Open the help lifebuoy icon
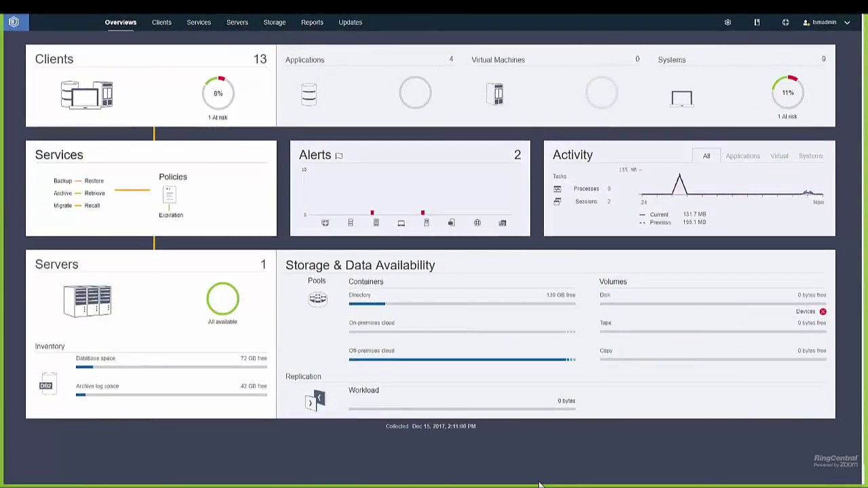The image size is (868, 488). (785, 22)
